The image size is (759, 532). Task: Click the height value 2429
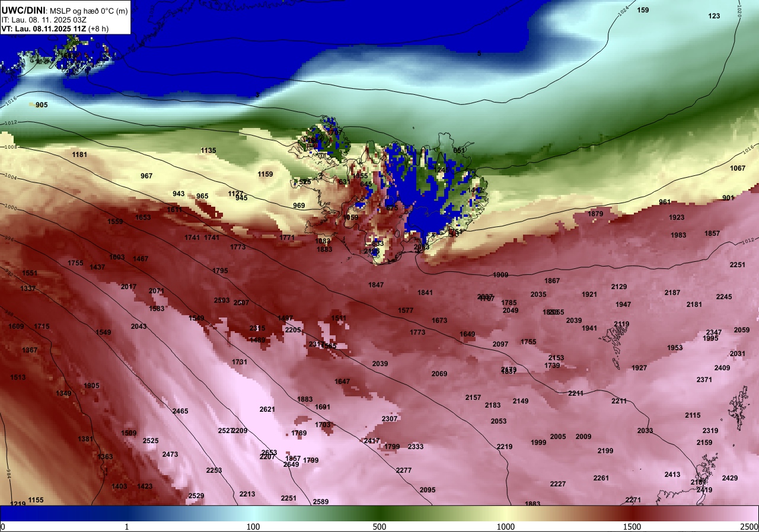point(730,478)
